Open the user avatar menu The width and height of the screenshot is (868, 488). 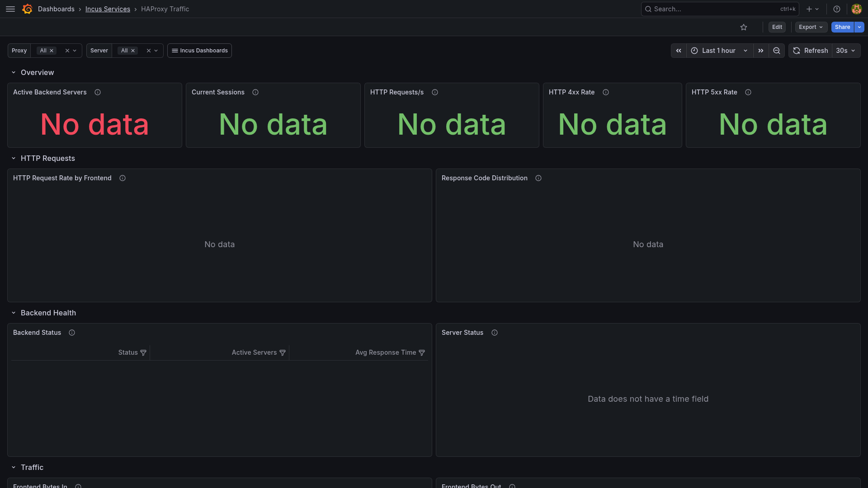pyautogui.click(x=856, y=9)
